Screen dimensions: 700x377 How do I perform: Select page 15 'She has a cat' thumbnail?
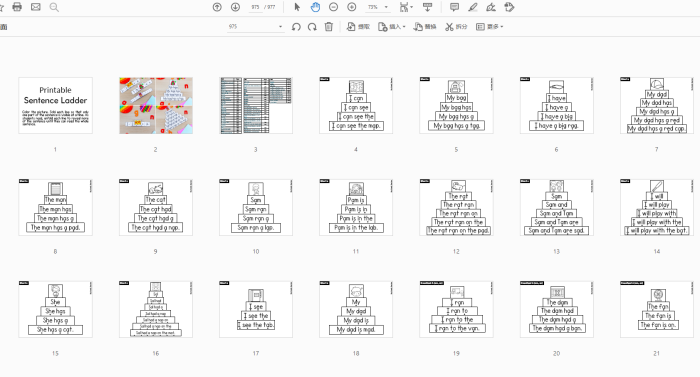point(55,309)
